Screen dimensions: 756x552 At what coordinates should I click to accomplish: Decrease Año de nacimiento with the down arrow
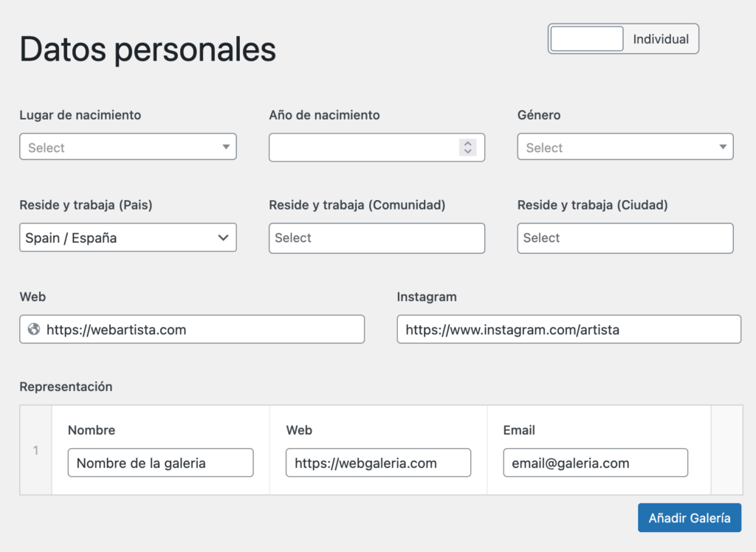pyautogui.click(x=467, y=151)
